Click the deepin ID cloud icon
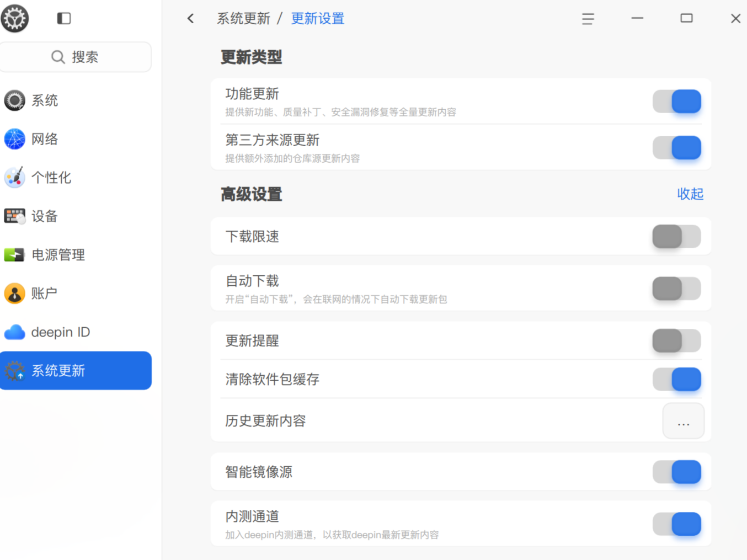The image size is (747, 560). click(x=14, y=332)
